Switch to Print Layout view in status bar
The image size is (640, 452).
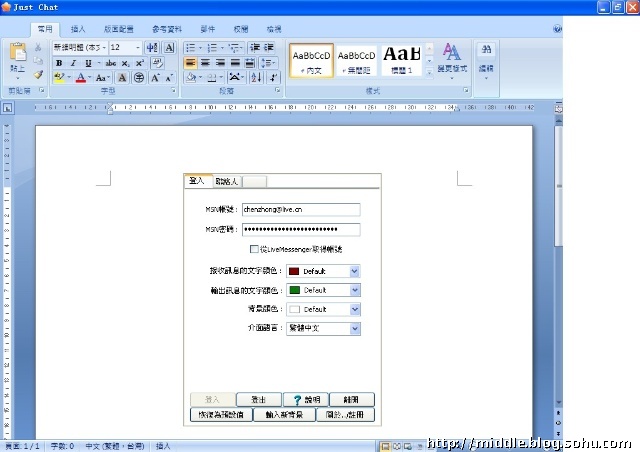click(384, 446)
